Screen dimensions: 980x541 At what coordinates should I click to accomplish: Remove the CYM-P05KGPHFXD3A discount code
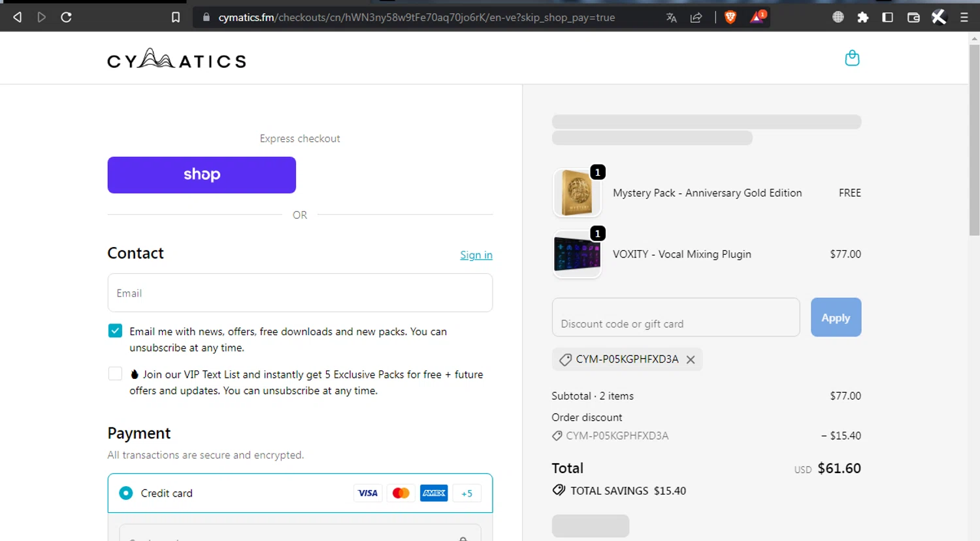pyautogui.click(x=691, y=359)
